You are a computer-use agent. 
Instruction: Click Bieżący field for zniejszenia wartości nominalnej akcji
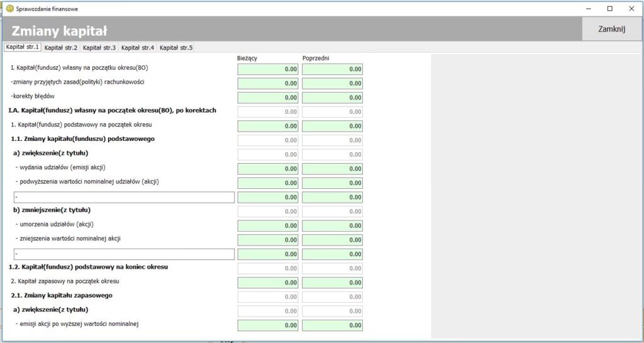click(268, 240)
